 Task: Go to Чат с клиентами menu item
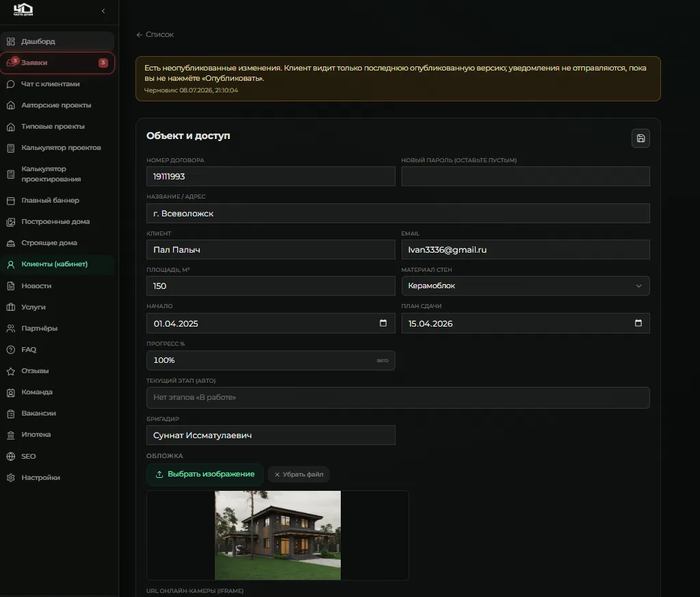point(57,84)
